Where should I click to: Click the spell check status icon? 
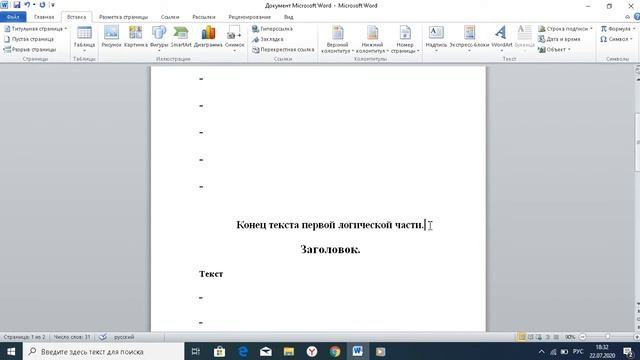(103, 337)
